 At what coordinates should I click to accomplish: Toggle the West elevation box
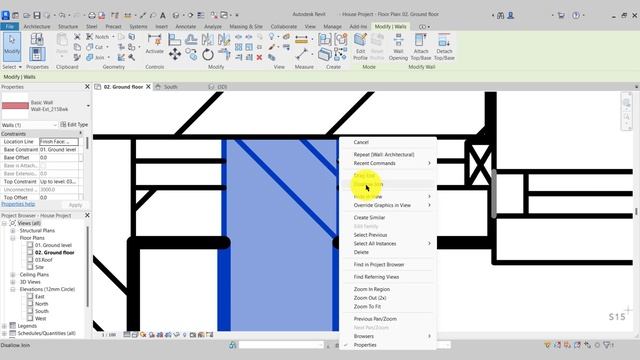coord(30,318)
